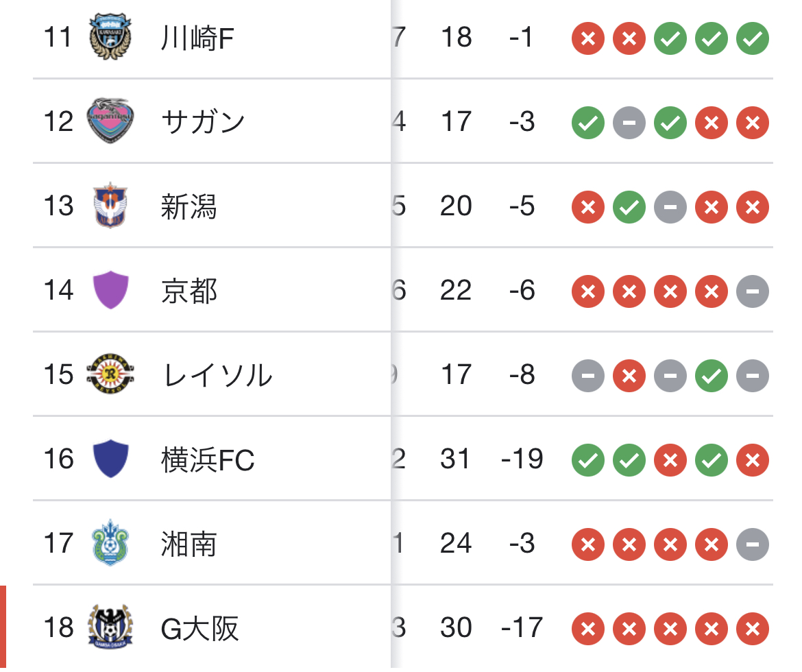This screenshot has width=802, height=672.
Task: Click the Gamba Osaka crest icon
Action: click(110, 627)
